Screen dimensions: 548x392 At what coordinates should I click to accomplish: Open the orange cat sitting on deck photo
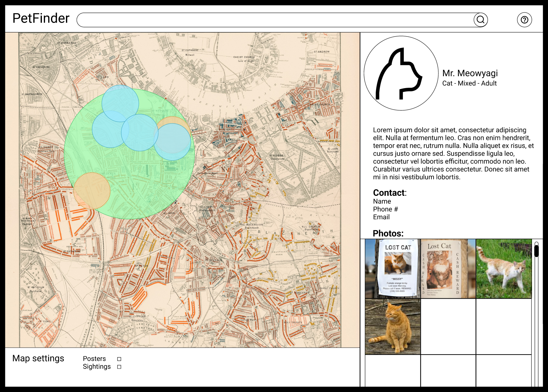coord(393,326)
